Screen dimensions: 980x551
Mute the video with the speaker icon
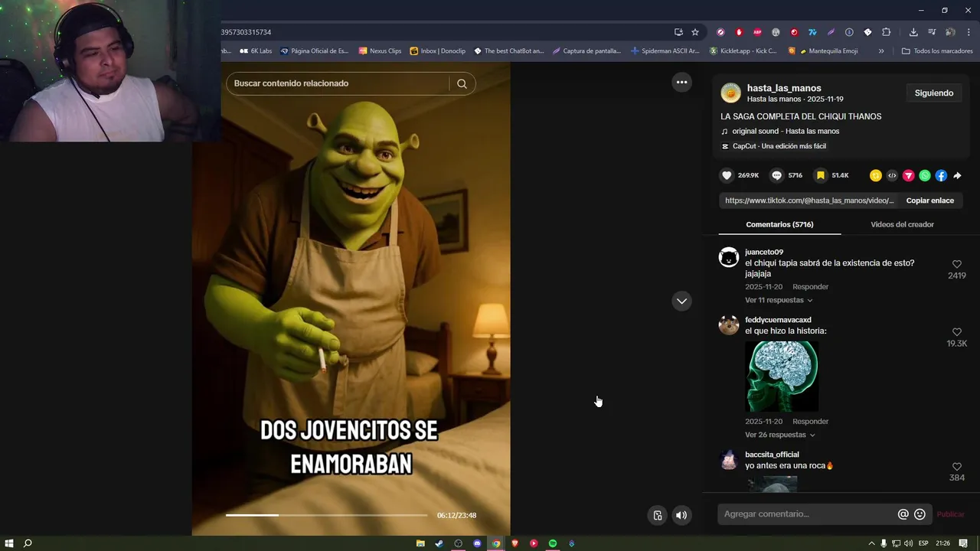point(681,515)
